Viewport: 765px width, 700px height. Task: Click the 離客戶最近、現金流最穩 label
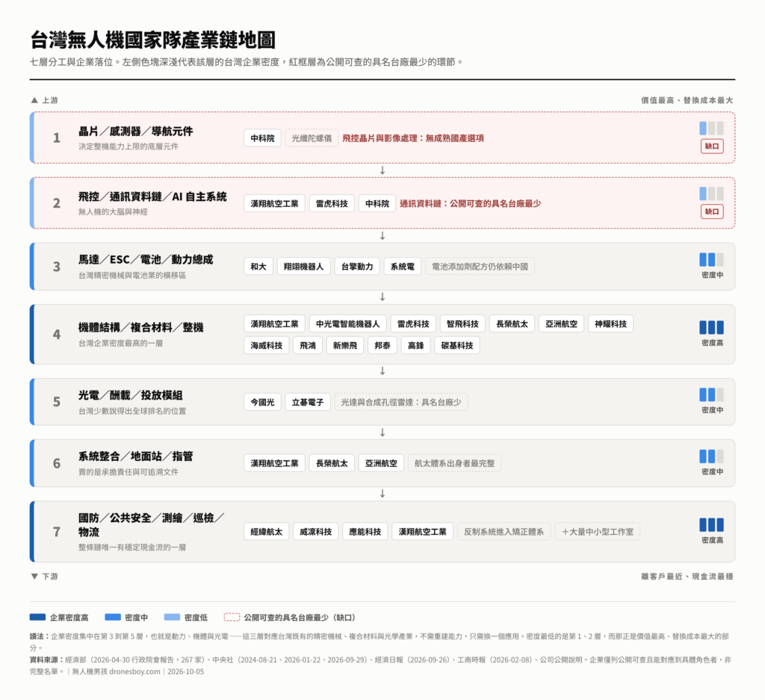(x=687, y=576)
